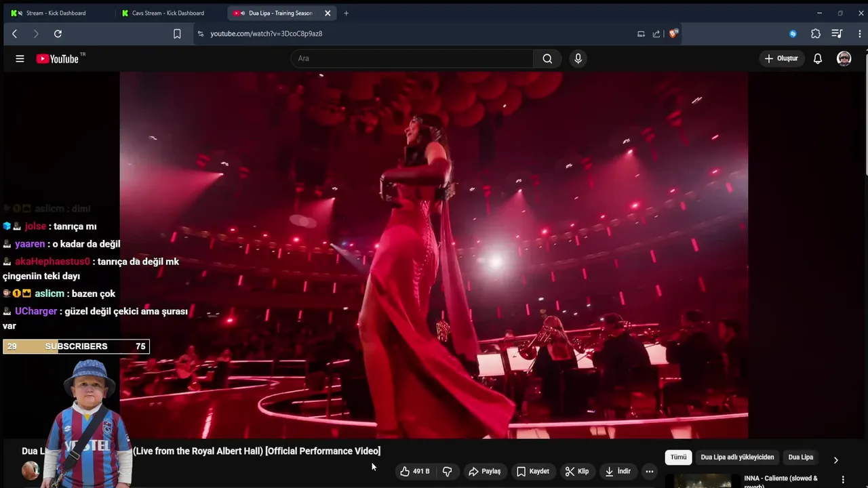
Task: Open site settings icon beside the URL
Action: coord(200,33)
